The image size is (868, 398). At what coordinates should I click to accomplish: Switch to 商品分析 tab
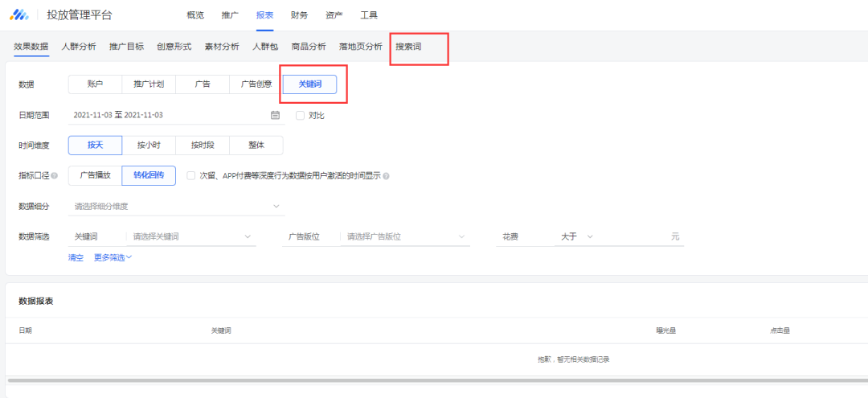click(309, 47)
